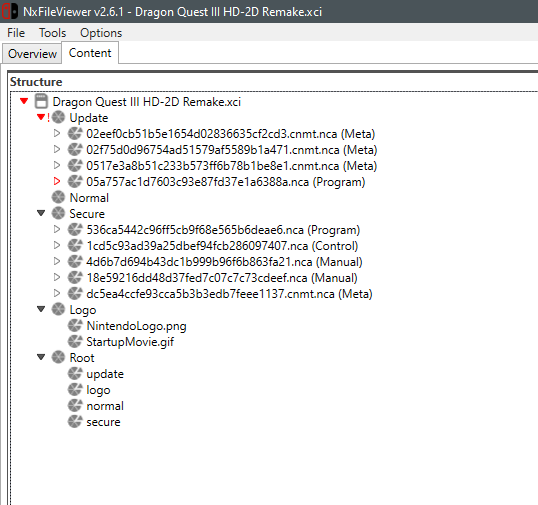Open the Options menu
The height and width of the screenshot is (505, 538).
point(101,33)
